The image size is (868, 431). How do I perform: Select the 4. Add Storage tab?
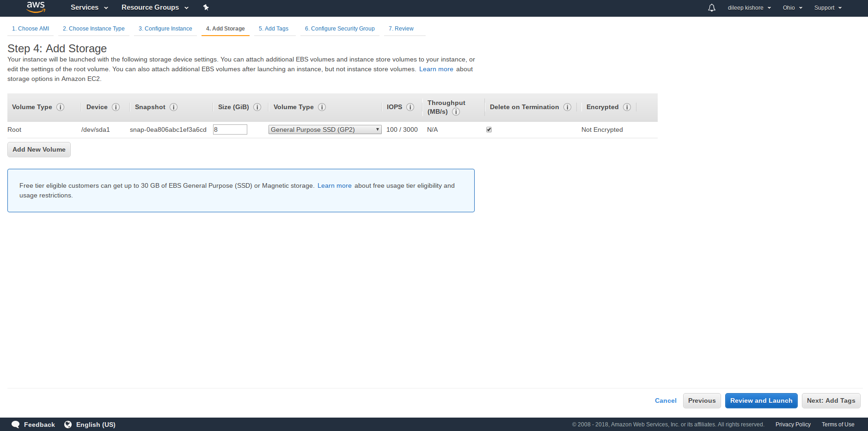pyautogui.click(x=226, y=29)
